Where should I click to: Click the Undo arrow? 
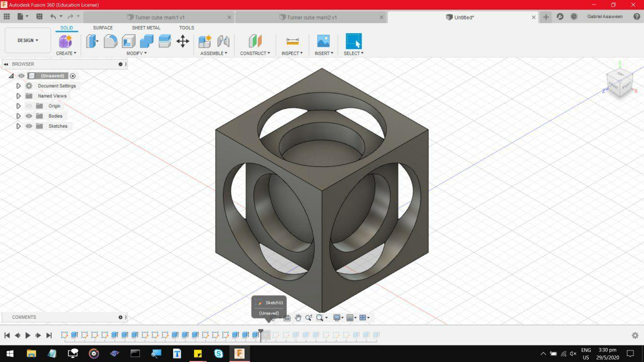tap(53, 17)
